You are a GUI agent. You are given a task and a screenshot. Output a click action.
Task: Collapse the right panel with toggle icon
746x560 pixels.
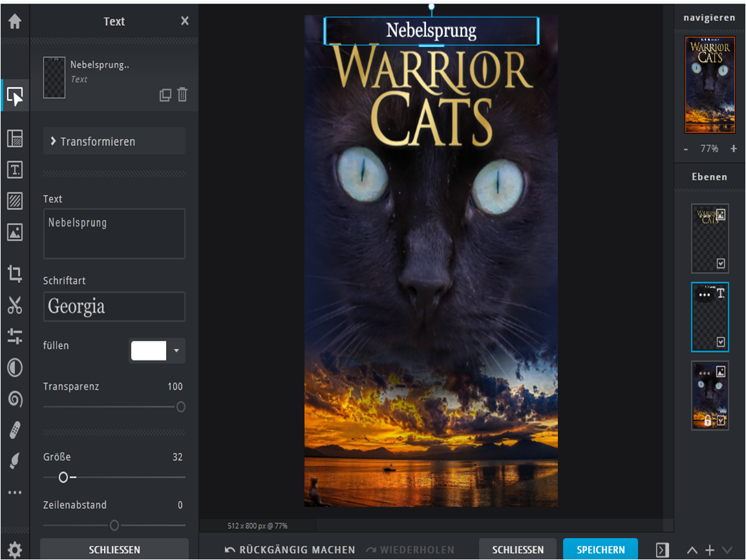(x=662, y=550)
